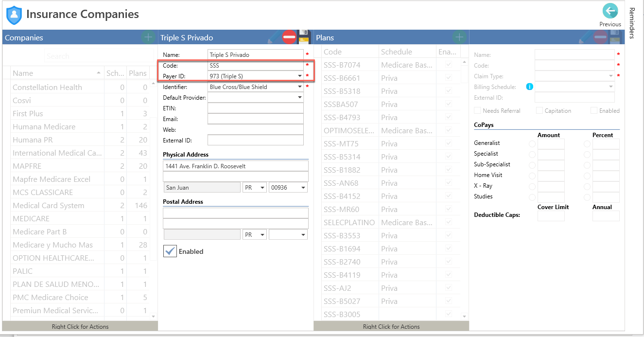The width and height of the screenshot is (644, 337).
Task: Click the Billing Schedule info icon
Action: 529,87
